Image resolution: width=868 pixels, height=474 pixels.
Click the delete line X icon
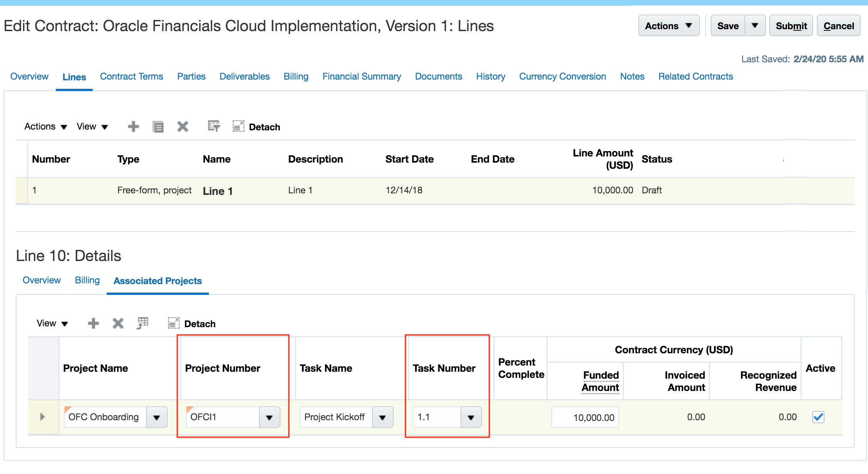(182, 126)
